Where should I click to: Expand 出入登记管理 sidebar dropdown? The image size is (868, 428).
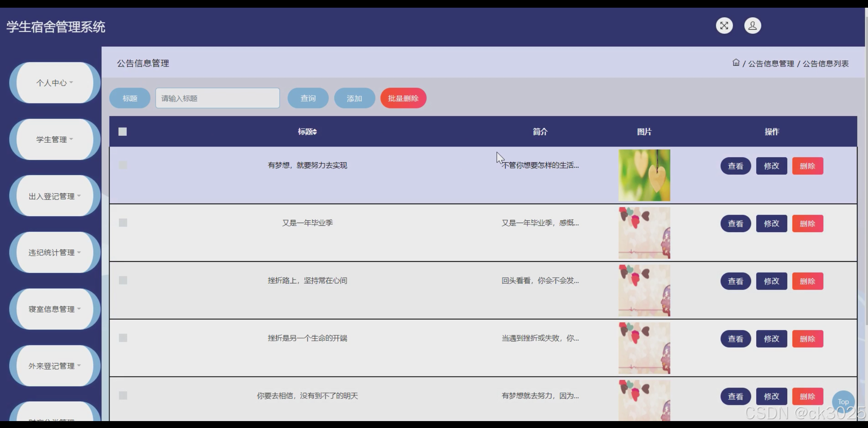click(x=55, y=196)
